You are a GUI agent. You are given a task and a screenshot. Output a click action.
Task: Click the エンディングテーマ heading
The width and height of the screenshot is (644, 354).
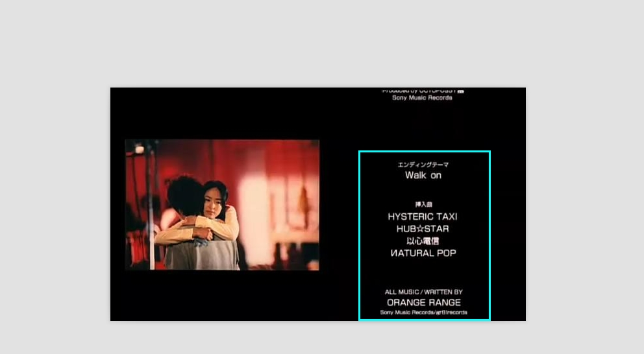[x=423, y=165]
